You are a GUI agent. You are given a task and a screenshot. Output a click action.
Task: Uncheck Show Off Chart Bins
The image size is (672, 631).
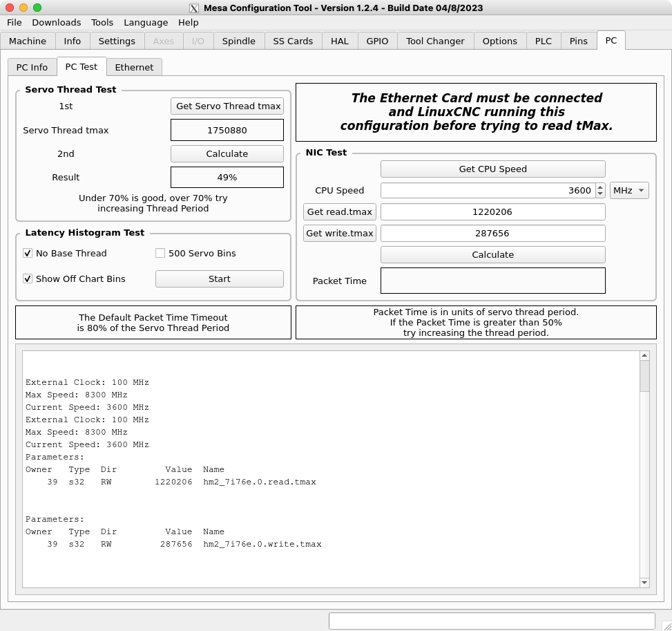pos(28,279)
